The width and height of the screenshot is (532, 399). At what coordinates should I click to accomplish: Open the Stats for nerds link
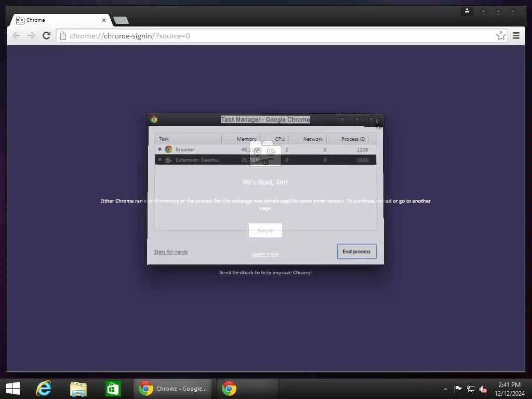tap(170, 252)
